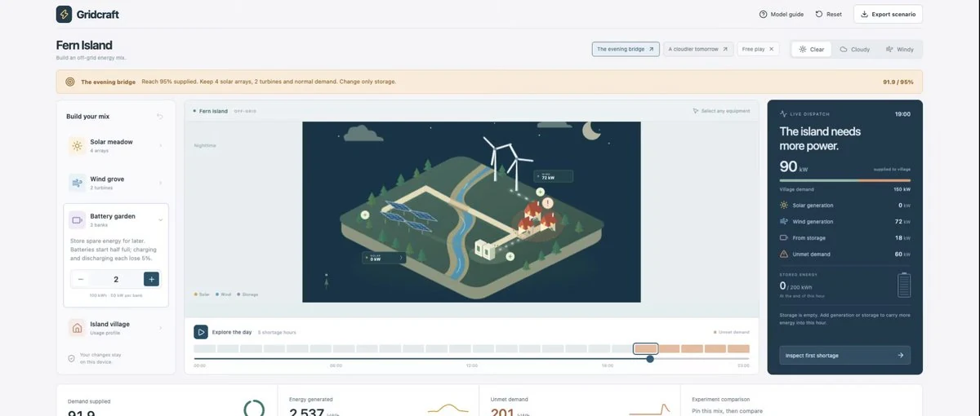Click the arrow on Inspect first shortage
980x416 pixels.
click(900, 356)
